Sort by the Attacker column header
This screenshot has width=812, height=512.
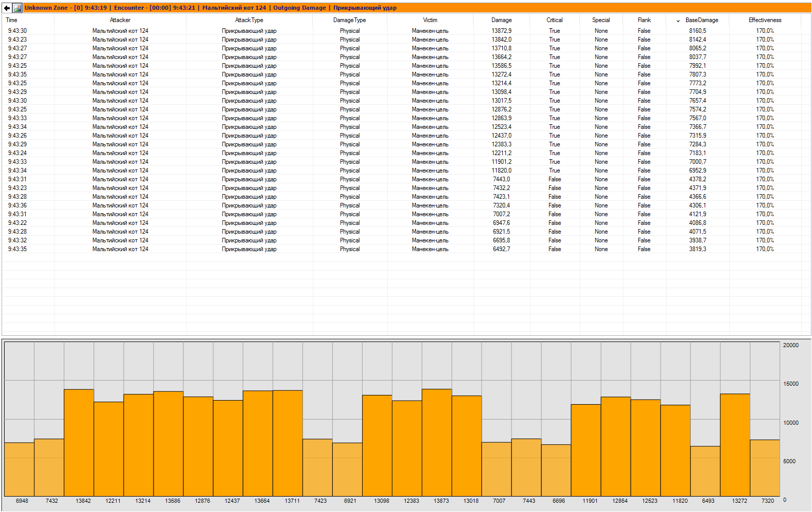120,20
